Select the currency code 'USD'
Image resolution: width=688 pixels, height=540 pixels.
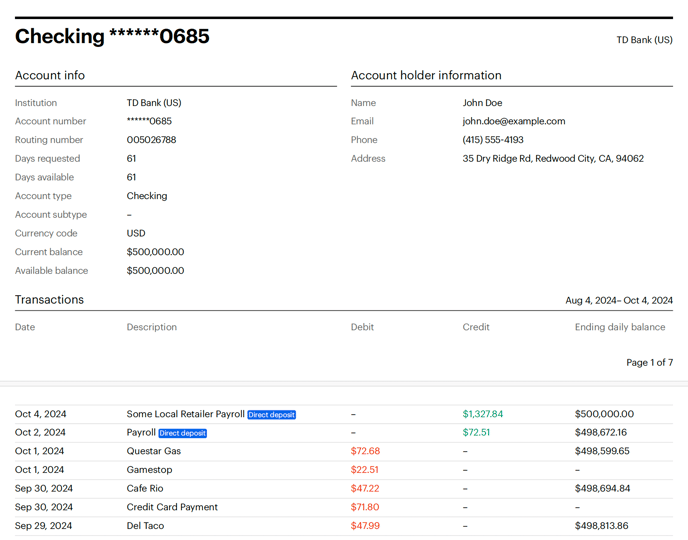tap(136, 233)
